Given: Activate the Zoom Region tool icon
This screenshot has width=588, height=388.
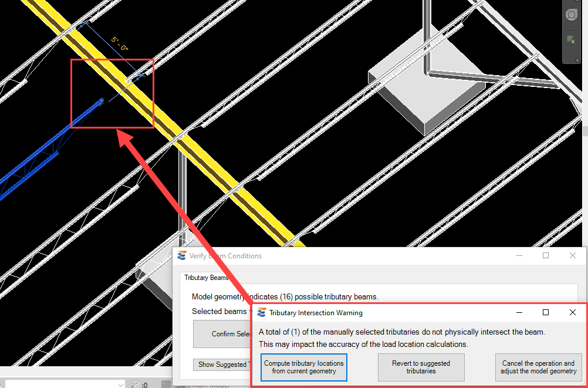Looking at the screenshot, I should point(570,40).
